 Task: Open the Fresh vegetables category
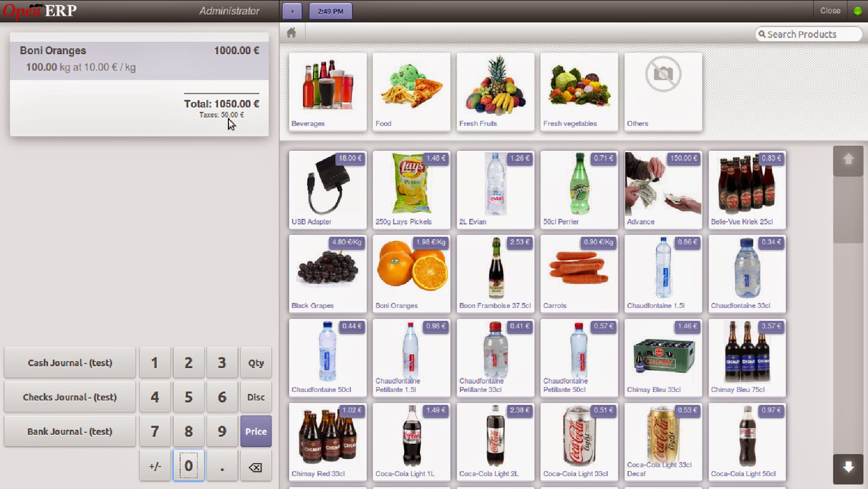click(579, 92)
